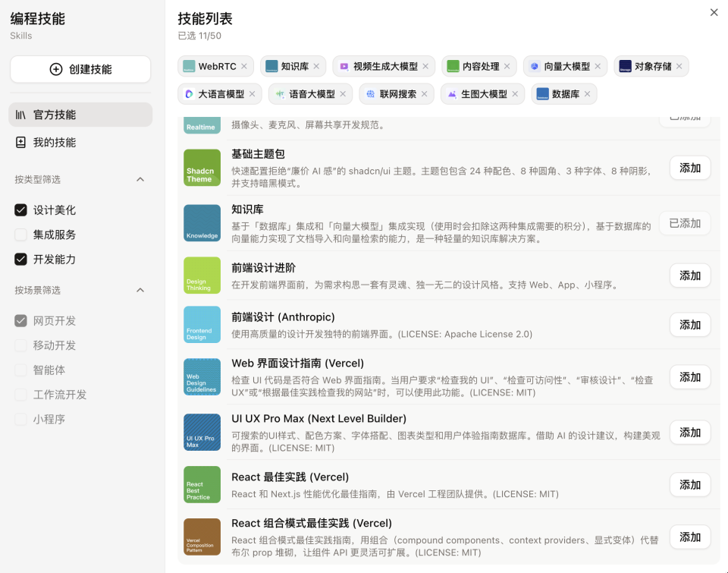Screen dimensions: 728x573
Task: Click the WebRTC tag icon
Action: coord(189,67)
